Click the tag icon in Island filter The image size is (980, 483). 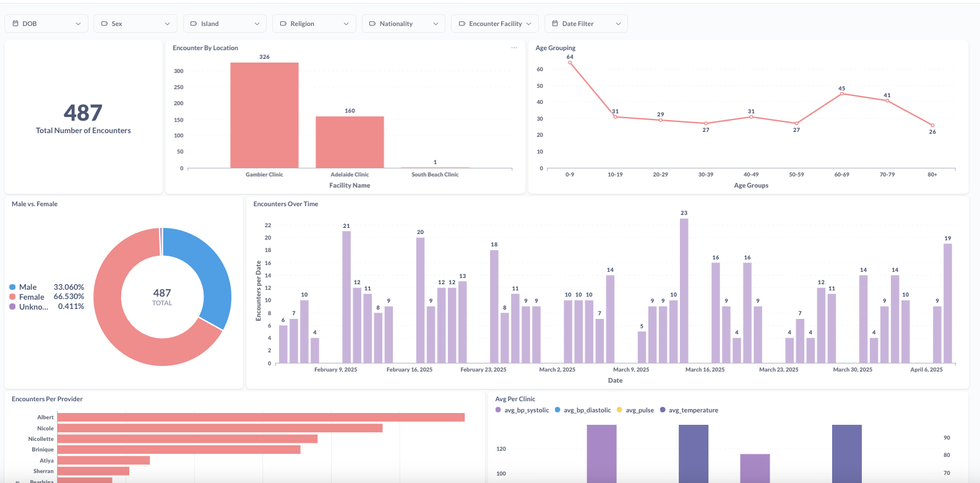point(194,24)
